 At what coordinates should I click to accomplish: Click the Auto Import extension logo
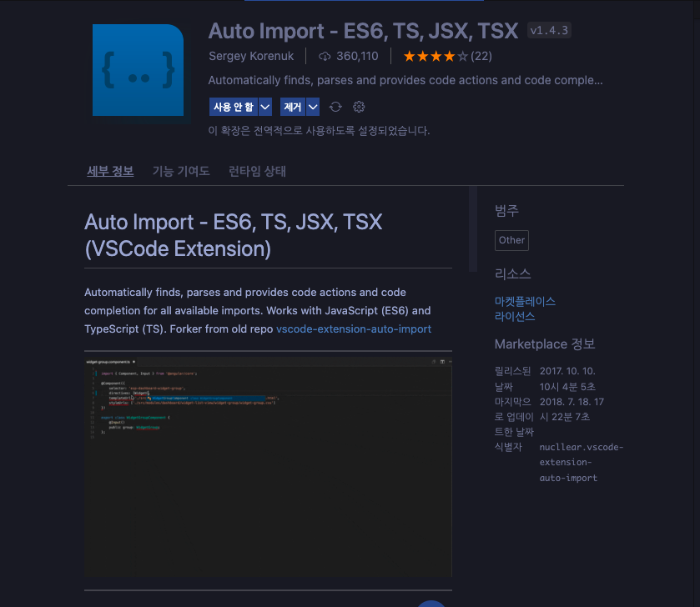coord(138,70)
